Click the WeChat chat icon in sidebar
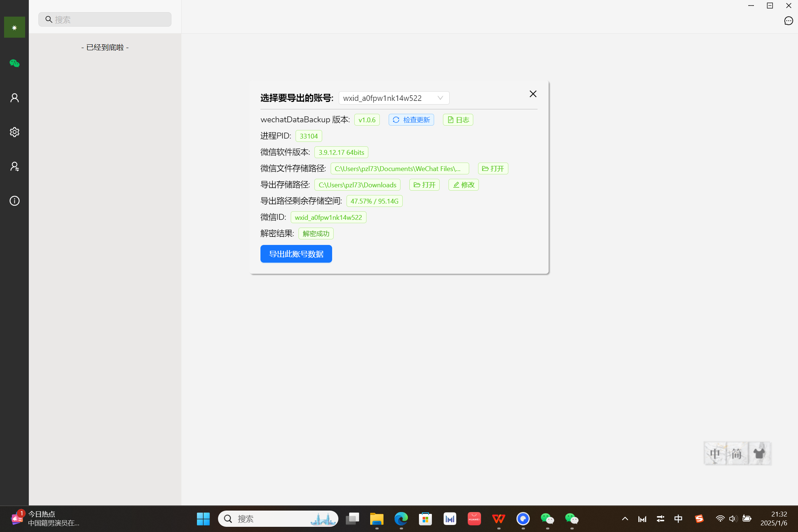Viewport: 798px width, 532px height. point(14,64)
